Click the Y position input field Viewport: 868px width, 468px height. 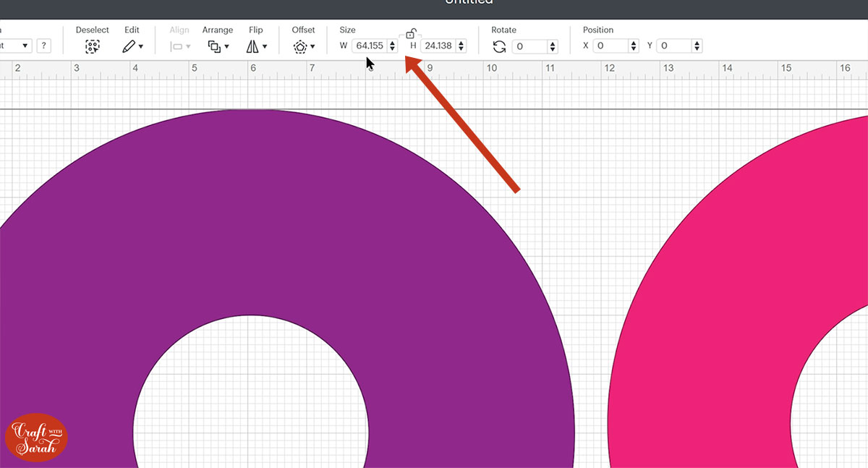[x=673, y=46]
